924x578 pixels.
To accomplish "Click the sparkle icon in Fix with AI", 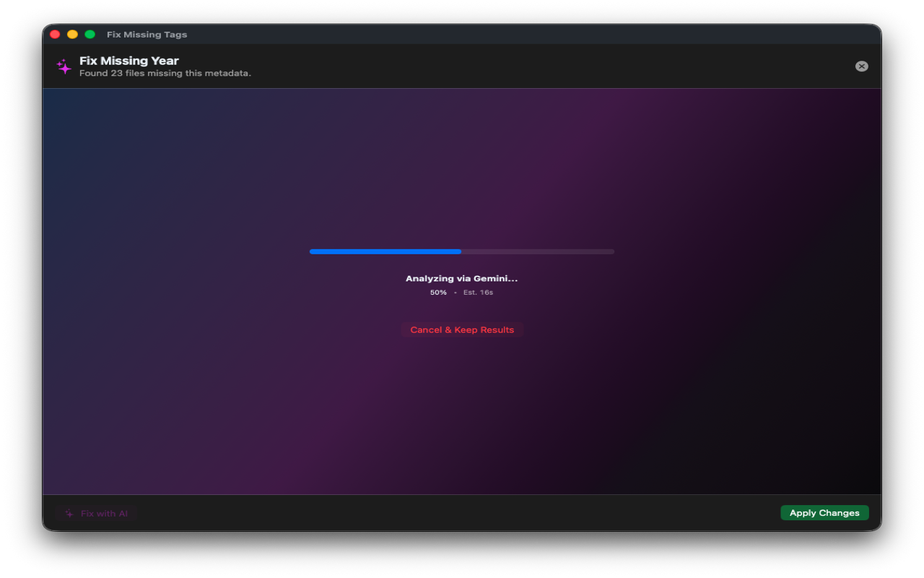I will (x=69, y=514).
